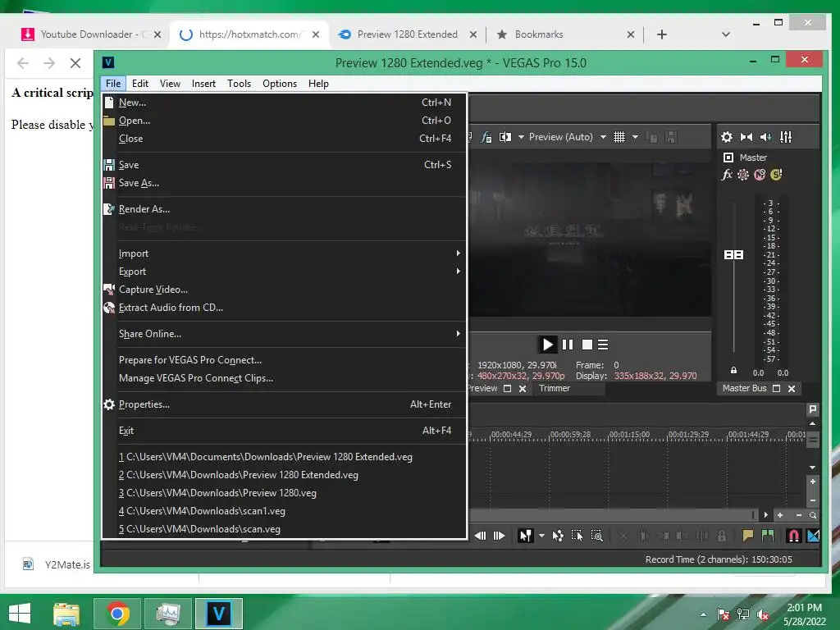Screen dimensions: 840x630
Task: Pause preview playback
Action: click(x=568, y=345)
